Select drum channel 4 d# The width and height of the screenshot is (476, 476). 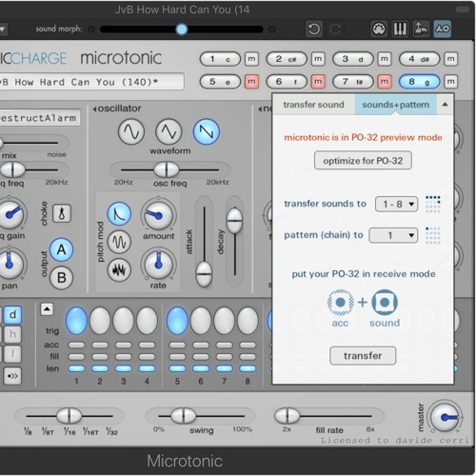pyautogui.click(x=419, y=59)
